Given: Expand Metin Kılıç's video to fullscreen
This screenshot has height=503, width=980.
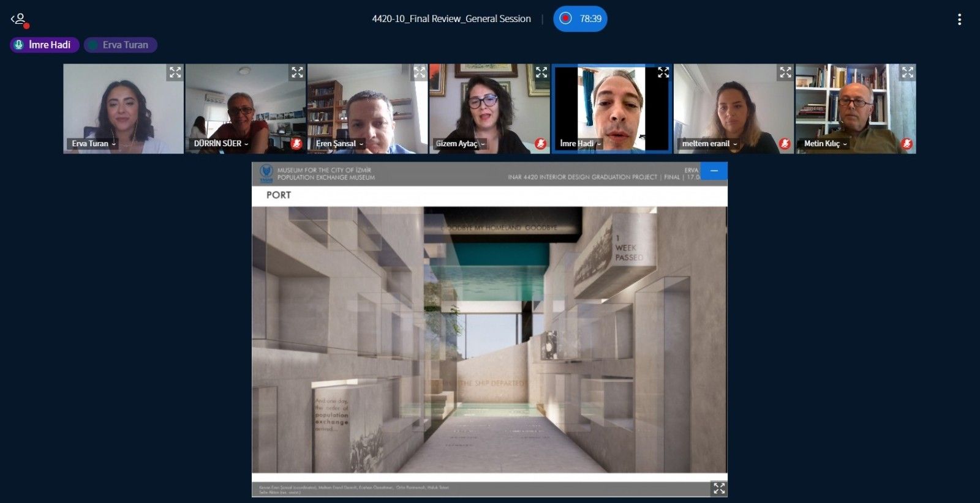Looking at the screenshot, I should 907,73.
